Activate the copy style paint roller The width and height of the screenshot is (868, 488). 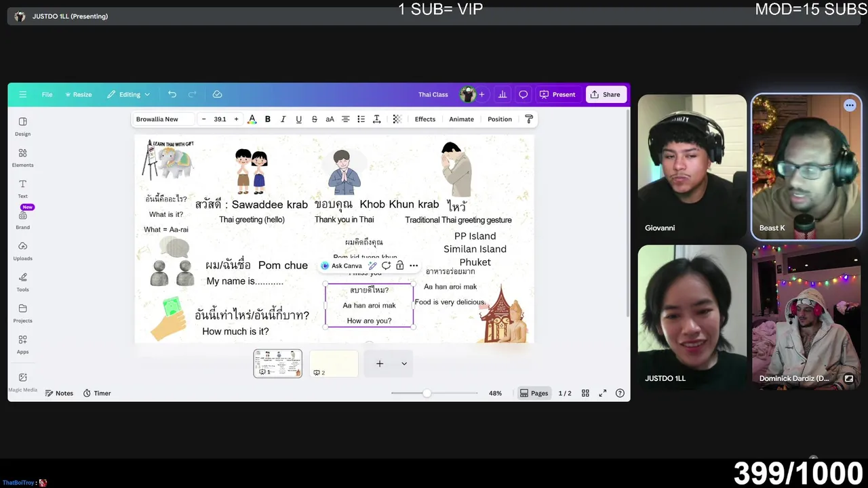coord(529,119)
